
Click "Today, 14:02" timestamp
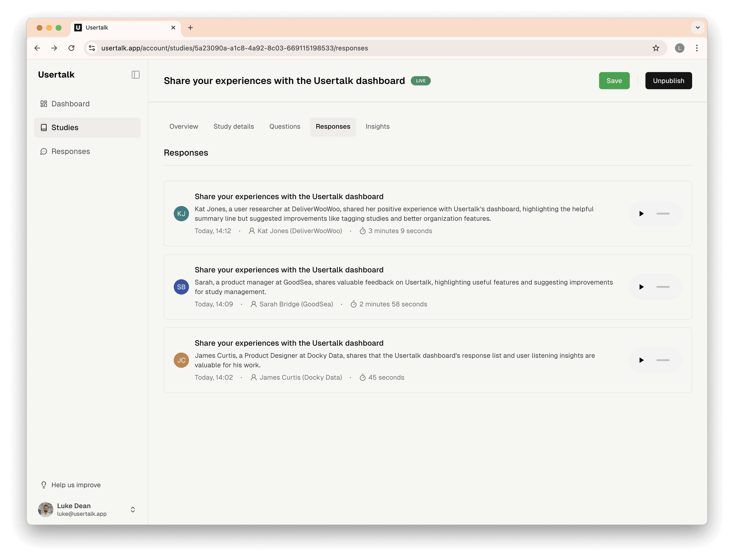click(214, 378)
